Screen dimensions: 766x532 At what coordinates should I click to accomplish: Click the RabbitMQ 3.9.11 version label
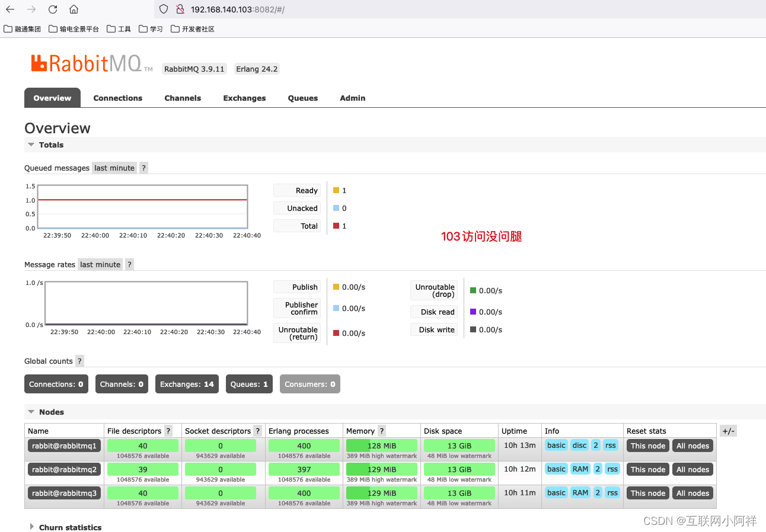194,69
